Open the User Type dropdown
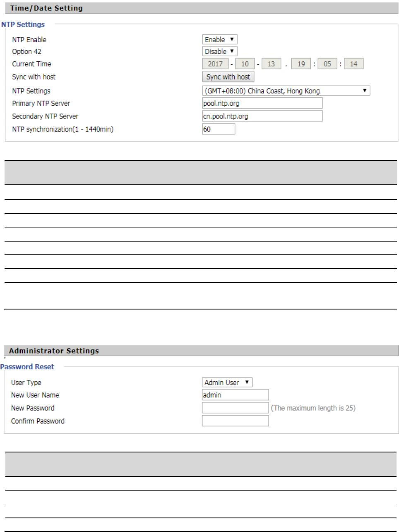The image size is (399, 532). tap(227, 382)
